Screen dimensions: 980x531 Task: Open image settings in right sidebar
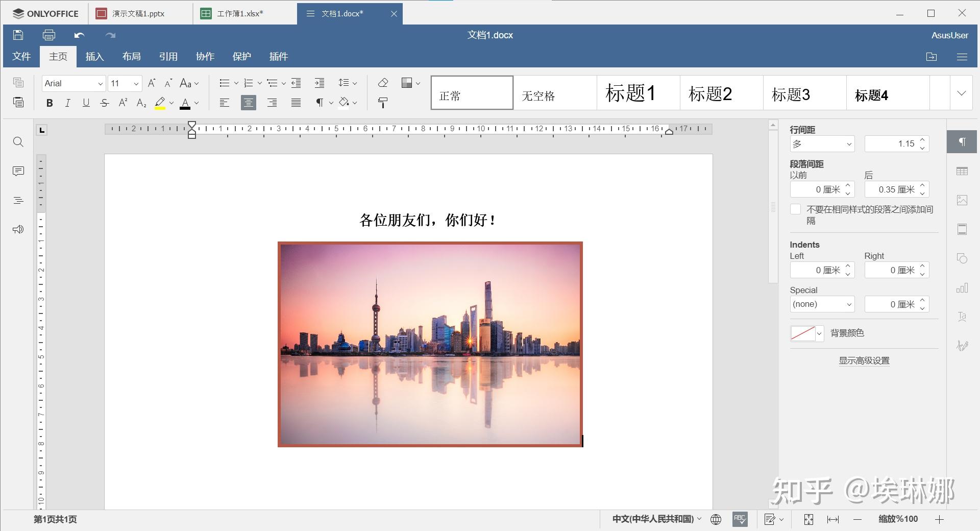pos(962,200)
